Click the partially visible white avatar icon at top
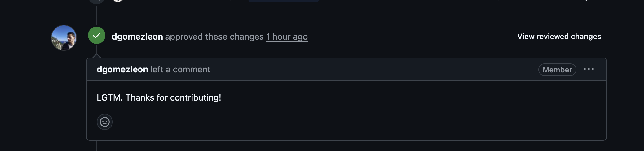The image size is (644, 151). (118, 1)
